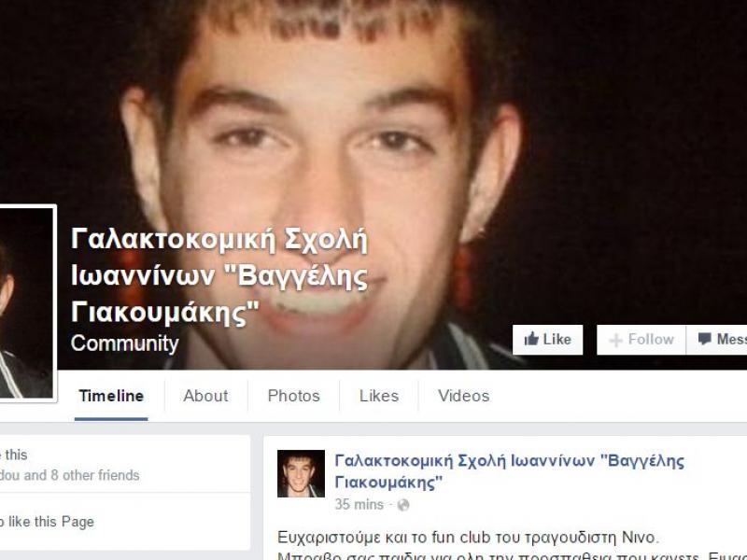Click the 35 mins timestamp link

pyautogui.click(x=359, y=504)
